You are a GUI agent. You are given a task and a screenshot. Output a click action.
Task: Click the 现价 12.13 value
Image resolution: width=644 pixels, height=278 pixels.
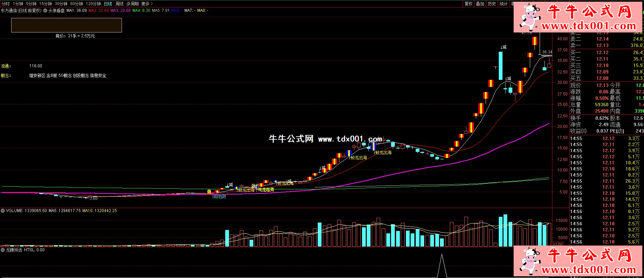(x=602, y=85)
